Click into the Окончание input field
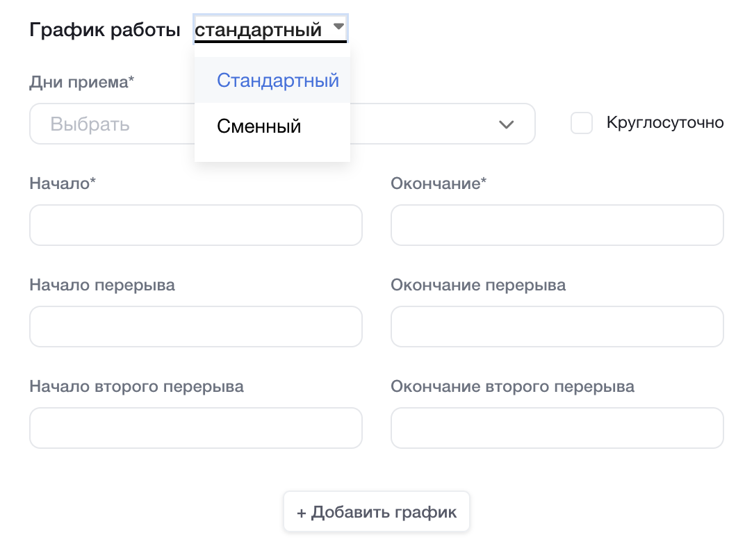Image resolution: width=745 pixels, height=560 pixels. pyautogui.click(x=557, y=225)
